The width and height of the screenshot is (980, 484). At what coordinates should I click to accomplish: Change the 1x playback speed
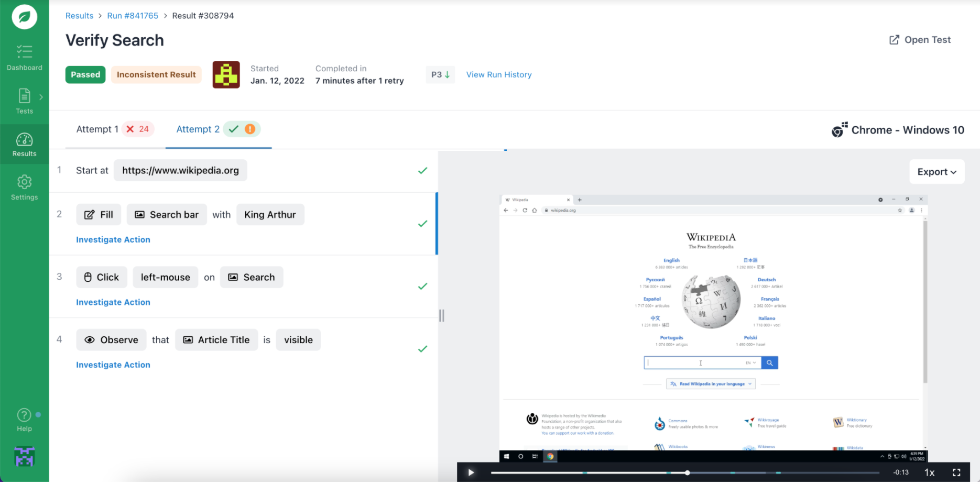[x=929, y=472]
